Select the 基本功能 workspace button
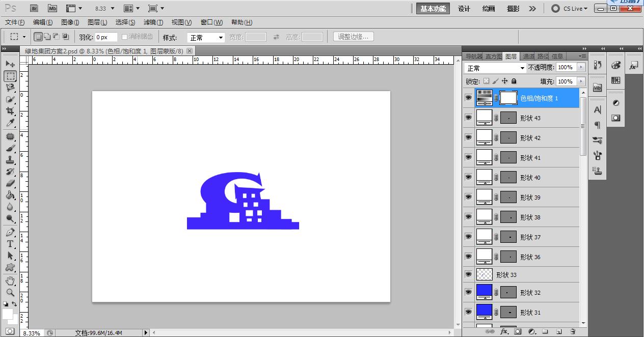The width and height of the screenshot is (644, 337). click(433, 9)
